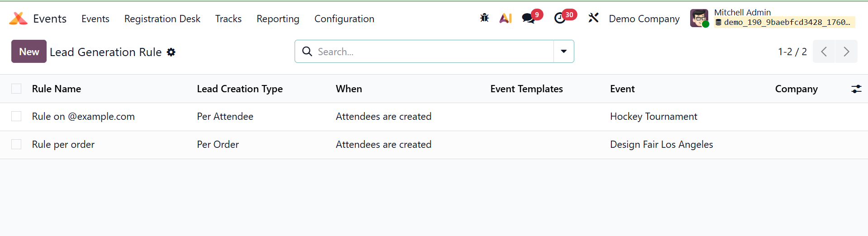This screenshot has width=868, height=236.
Task: Go to the next page arrow
Action: [x=846, y=52]
